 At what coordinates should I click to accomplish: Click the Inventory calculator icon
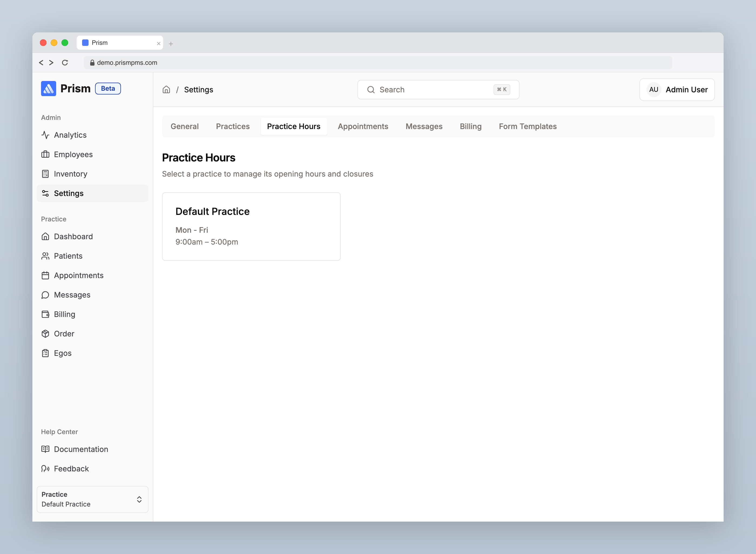click(x=45, y=174)
